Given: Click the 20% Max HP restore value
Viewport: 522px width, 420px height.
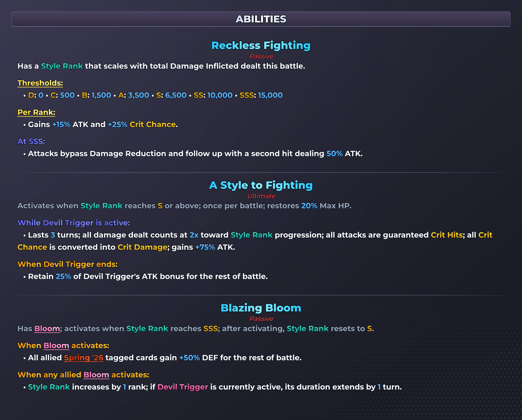Looking at the screenshot, I should [309, 206].
